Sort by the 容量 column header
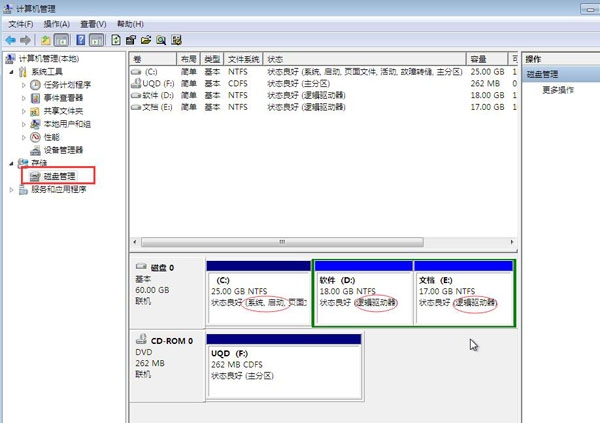The image size is (600, 423). click(x=487, y=59)
